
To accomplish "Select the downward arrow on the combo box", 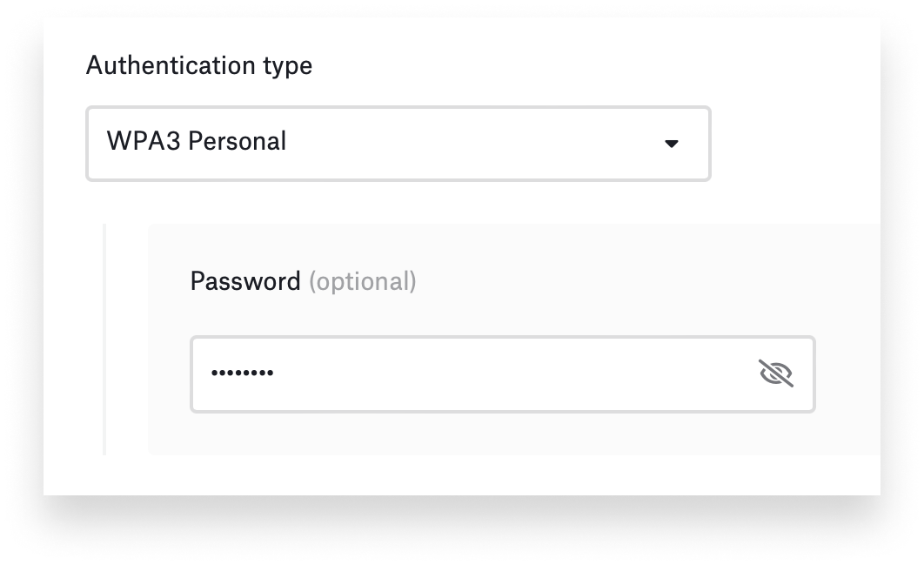I will [x=671, y=144].
